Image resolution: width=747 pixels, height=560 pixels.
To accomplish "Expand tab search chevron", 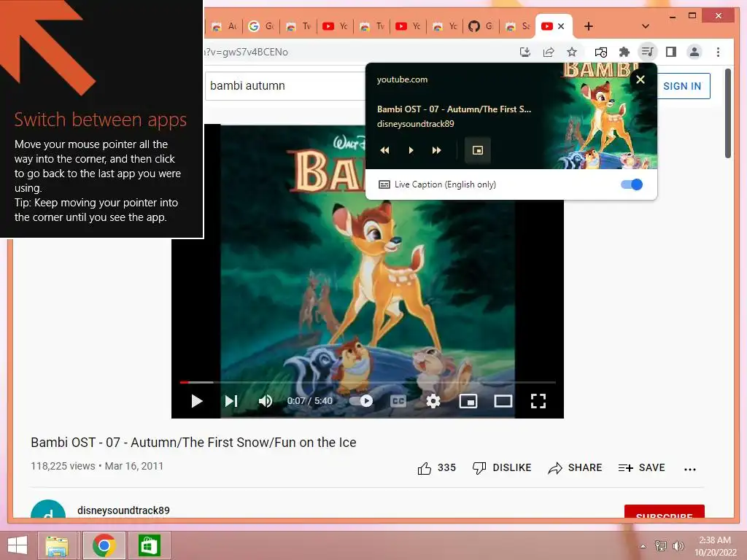I will 645,26.
